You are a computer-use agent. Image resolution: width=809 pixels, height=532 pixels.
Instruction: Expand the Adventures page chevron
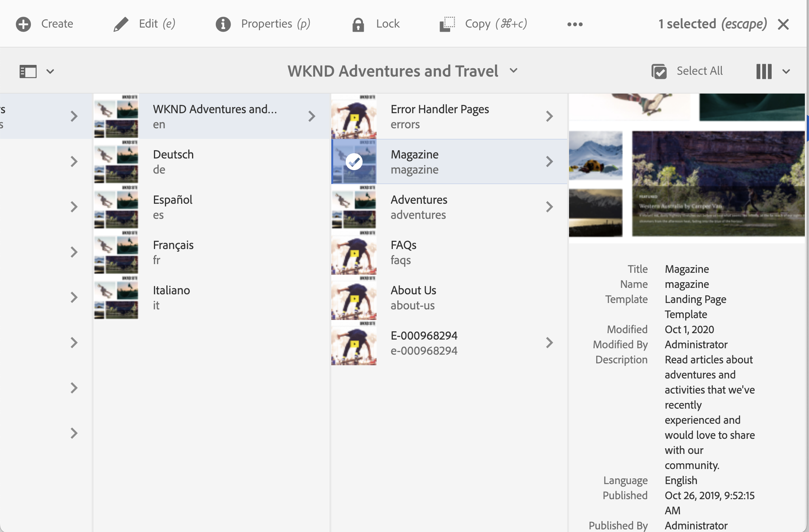click(x=549, y=207)
